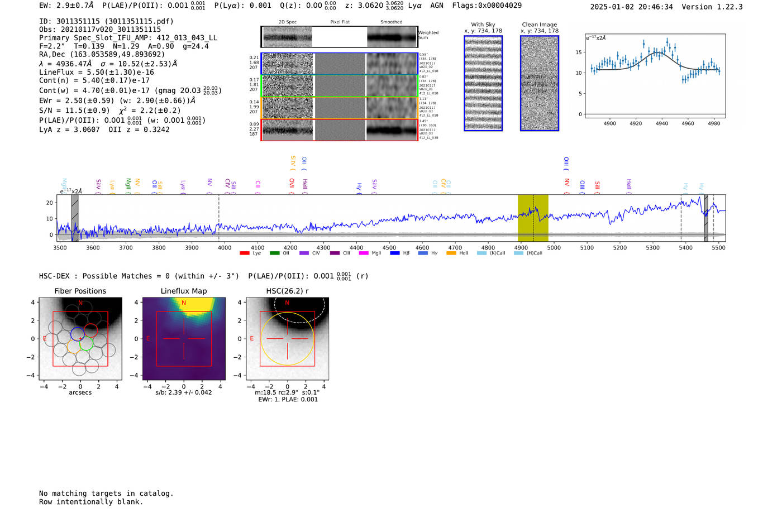782x532 pixels.
Task: Click the magenta MgII legend swatch
Action: [364, 253]
